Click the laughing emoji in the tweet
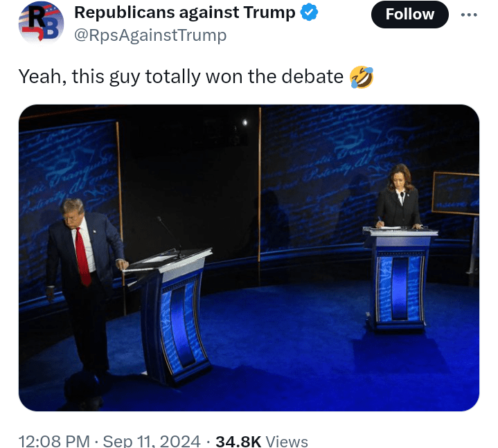 362,77
